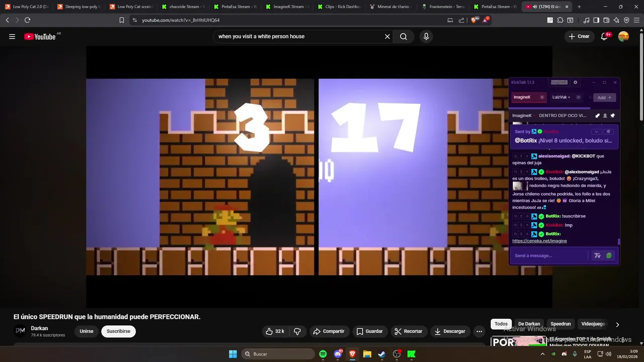Open the Brave playlist music icon
Screen dimensions: 644x362
pos(586,20)
